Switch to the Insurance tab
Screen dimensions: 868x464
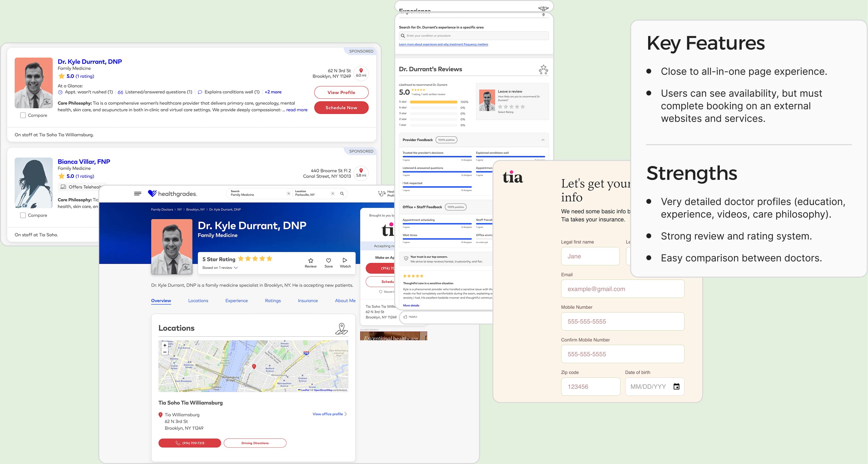point(307,301)
